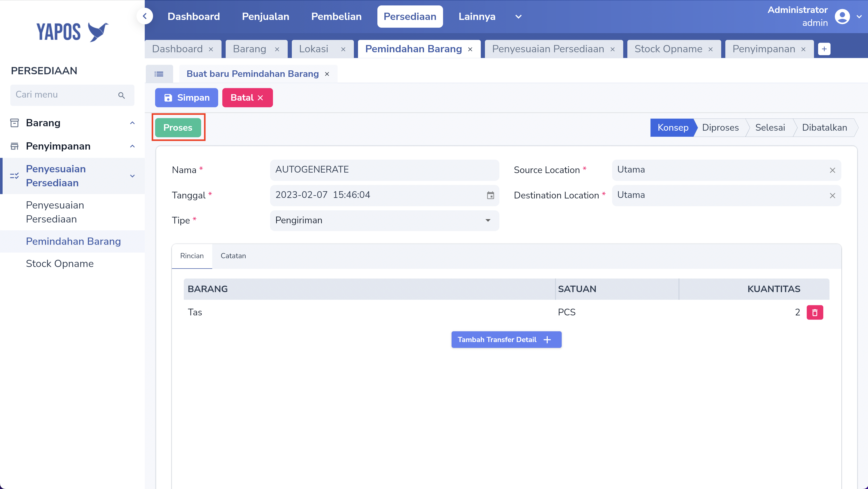
Task: Switch to the Stock Opname tab
Action: coord(668,49)
